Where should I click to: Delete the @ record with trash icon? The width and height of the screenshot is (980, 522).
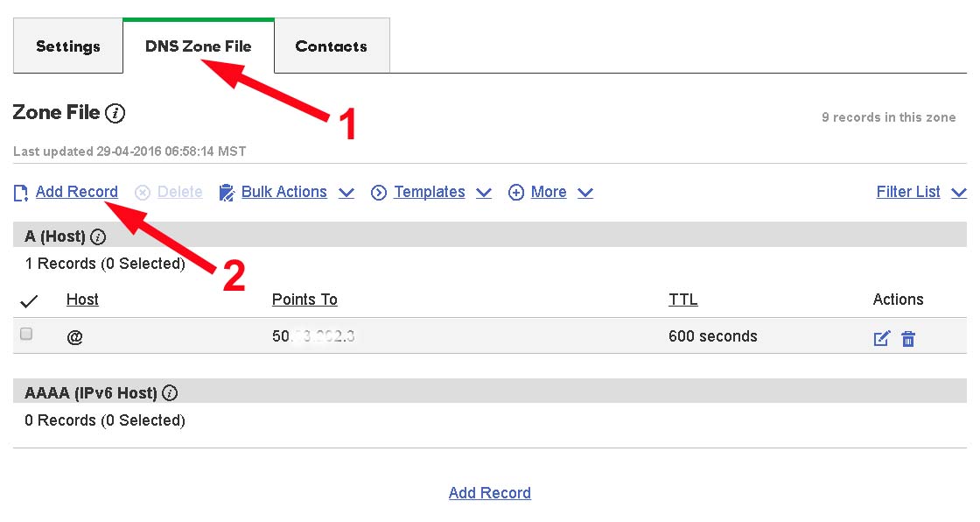click(908, 338)
